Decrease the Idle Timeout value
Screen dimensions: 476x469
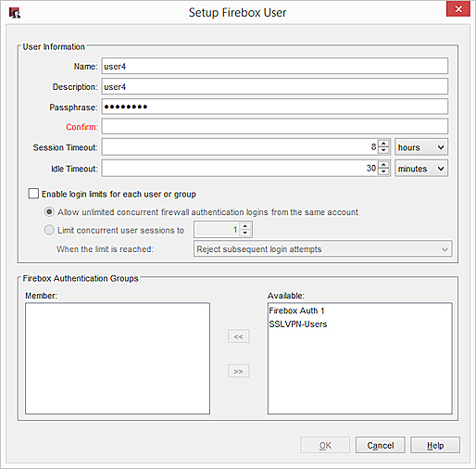click(383, 171)
